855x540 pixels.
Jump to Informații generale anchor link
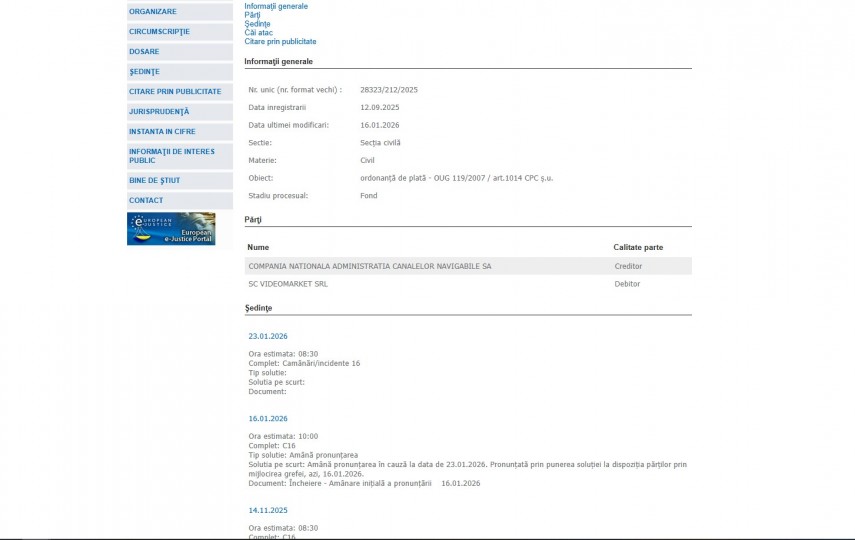(x=276, y=6)
